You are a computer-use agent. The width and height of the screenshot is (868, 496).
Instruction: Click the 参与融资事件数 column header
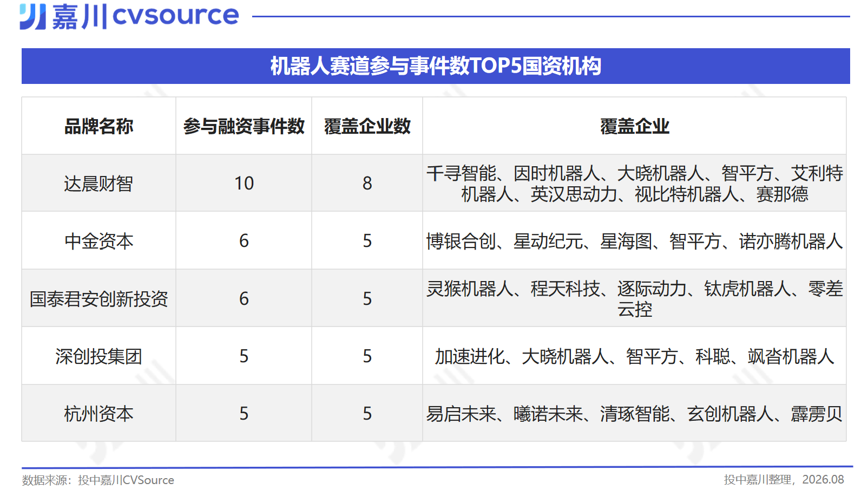[244, 126]
